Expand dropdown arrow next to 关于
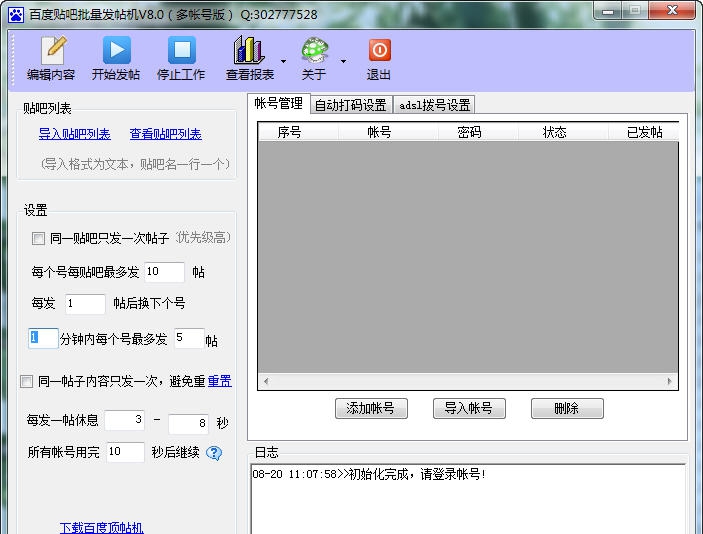This screenshot has height=534, width=703. (343, 61)
